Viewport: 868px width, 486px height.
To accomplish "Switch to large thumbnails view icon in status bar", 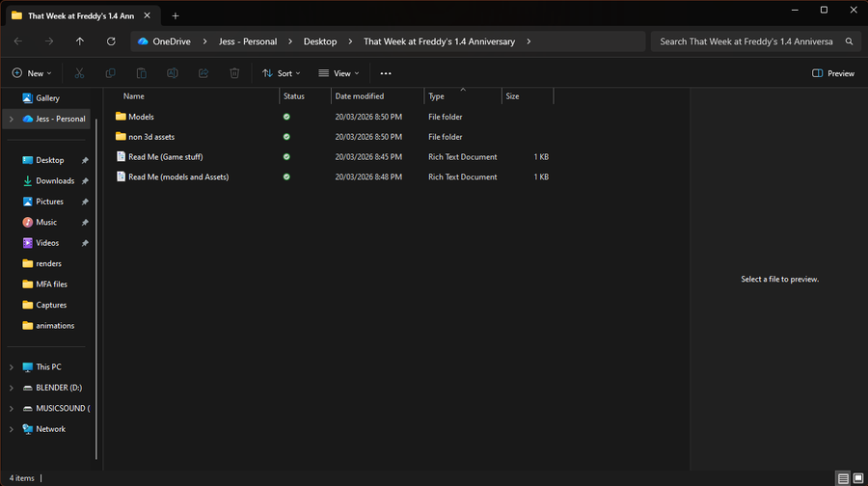I will tap(858, 478).
